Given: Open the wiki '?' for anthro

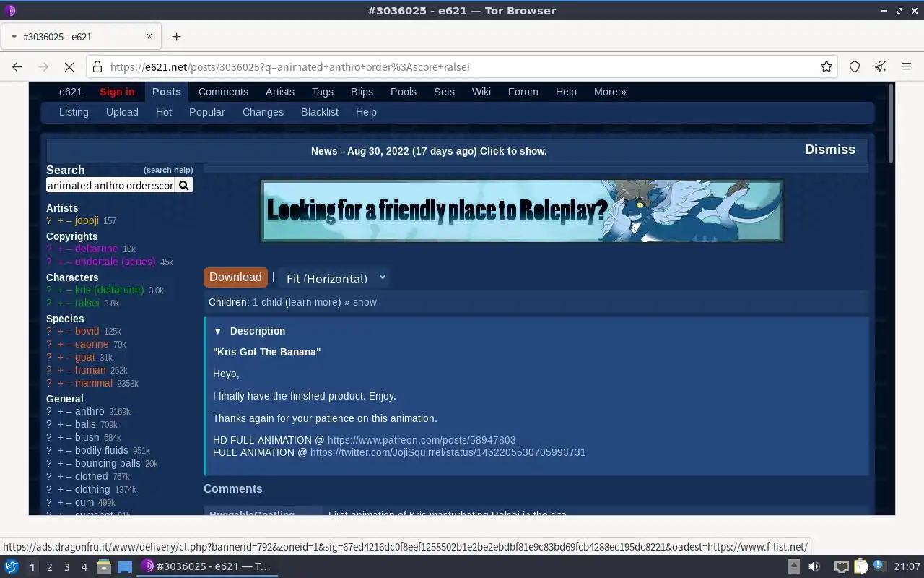Looking at the screenshot, I should pyautogui.click(x=49, y=411).
